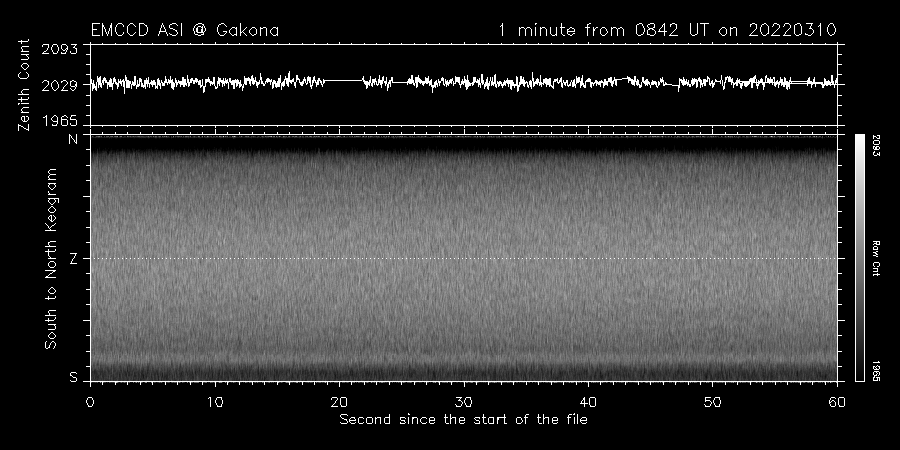Click the 10 second tick label

(x=215, y=402)
